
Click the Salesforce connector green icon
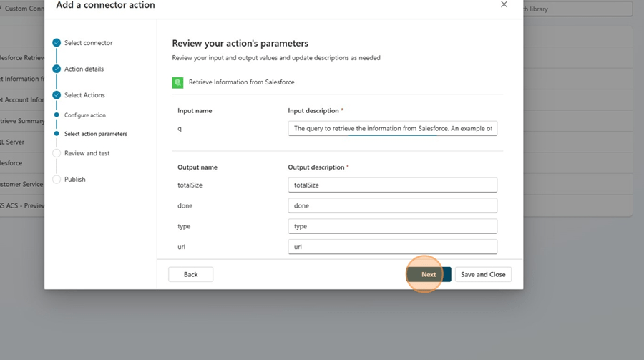coord(177,82)
